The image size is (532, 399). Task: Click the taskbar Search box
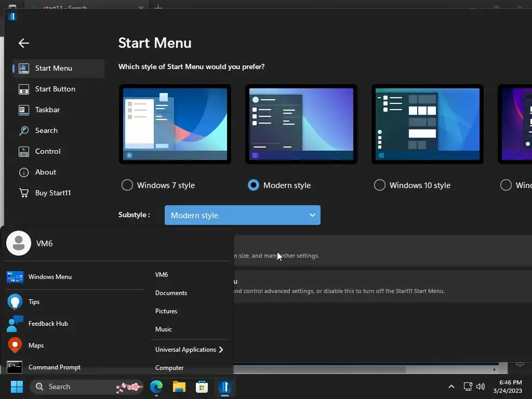coord(87,387)
